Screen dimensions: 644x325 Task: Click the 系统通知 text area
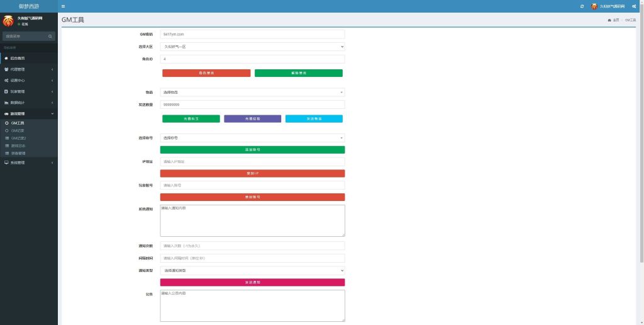click(x=252, y=220)
